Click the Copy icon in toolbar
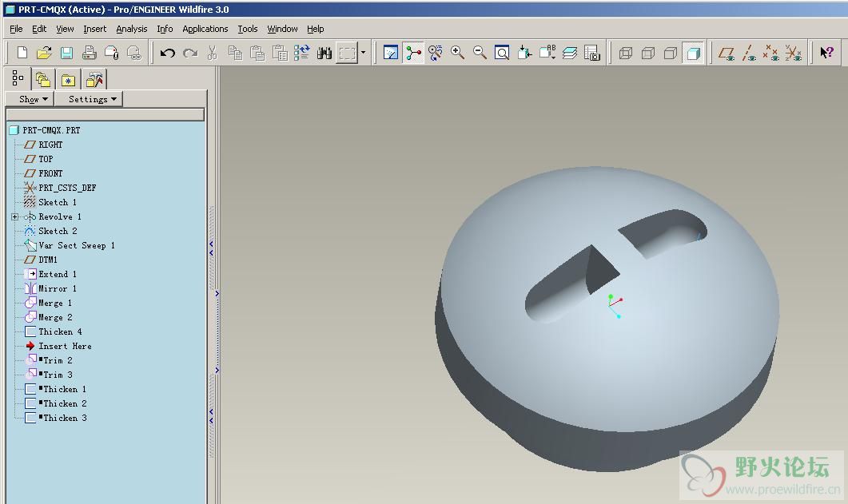Viewport: 848px width, 504px height. pos(235,53)
